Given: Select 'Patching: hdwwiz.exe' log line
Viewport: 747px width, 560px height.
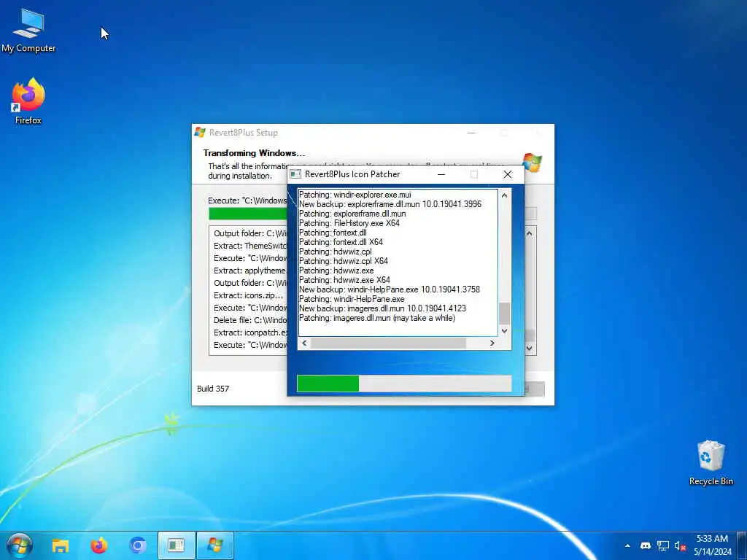Looking at the screenshot, I should [336, 271].
